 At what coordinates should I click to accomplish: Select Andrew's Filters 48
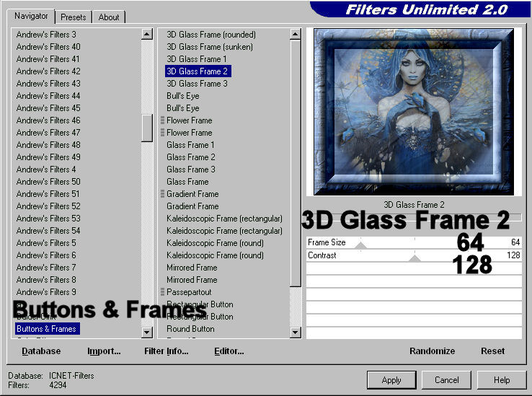[48, 145]
